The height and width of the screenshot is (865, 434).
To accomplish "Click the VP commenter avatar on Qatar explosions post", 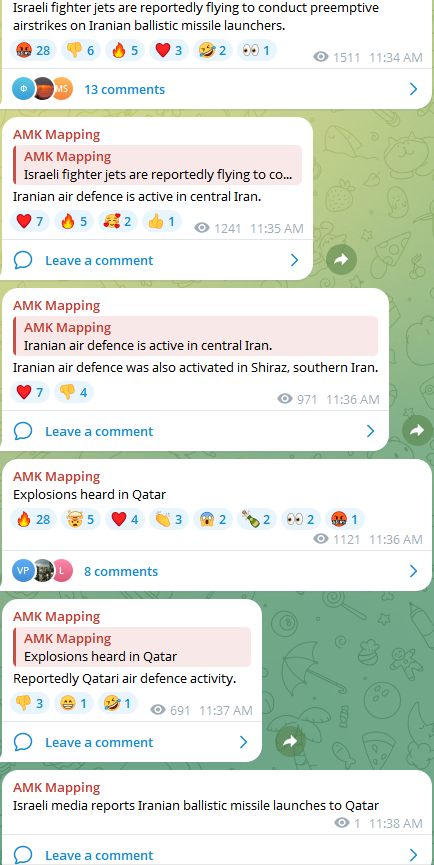I will tap(23, 571).
